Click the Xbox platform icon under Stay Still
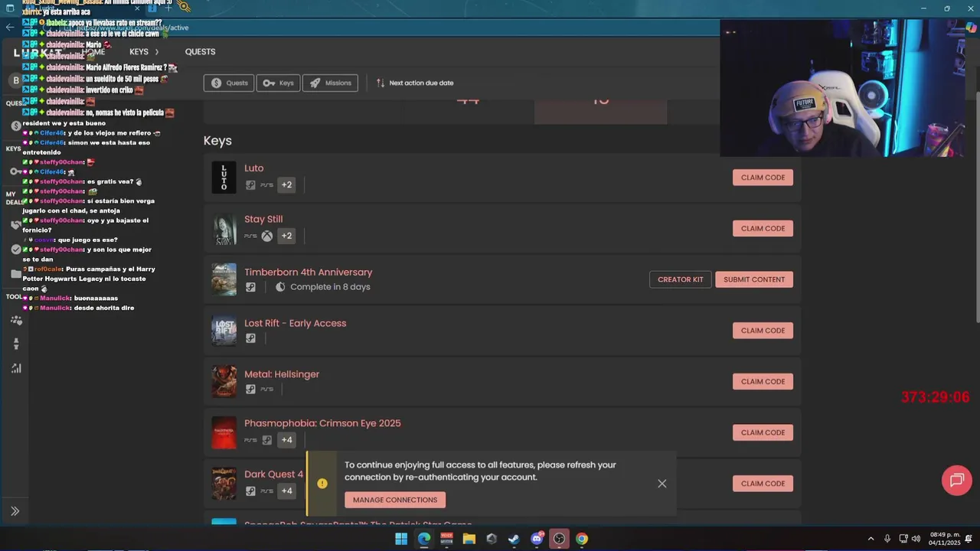The width and height of the screenshot is (980, 551). 266,236
